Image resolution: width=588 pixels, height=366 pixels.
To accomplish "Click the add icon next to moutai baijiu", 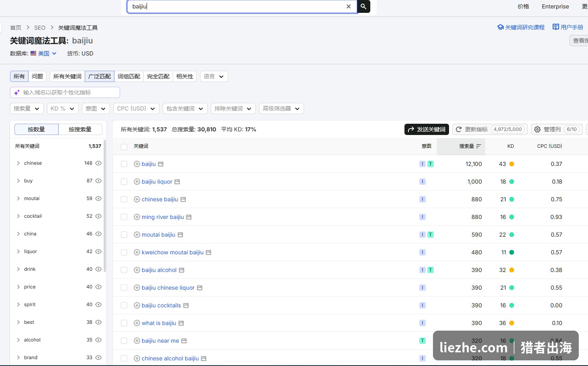I will 137,235.
